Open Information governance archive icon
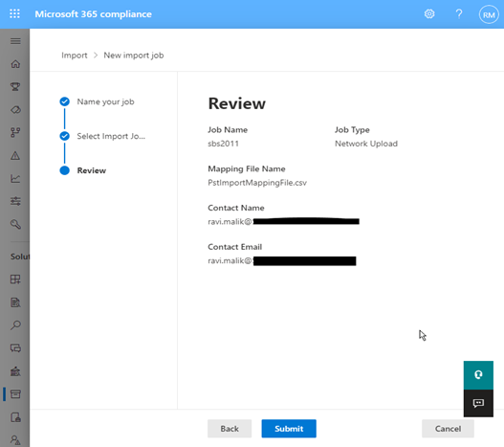This screenshot has width=504, height=447. (x=15, y=394)
